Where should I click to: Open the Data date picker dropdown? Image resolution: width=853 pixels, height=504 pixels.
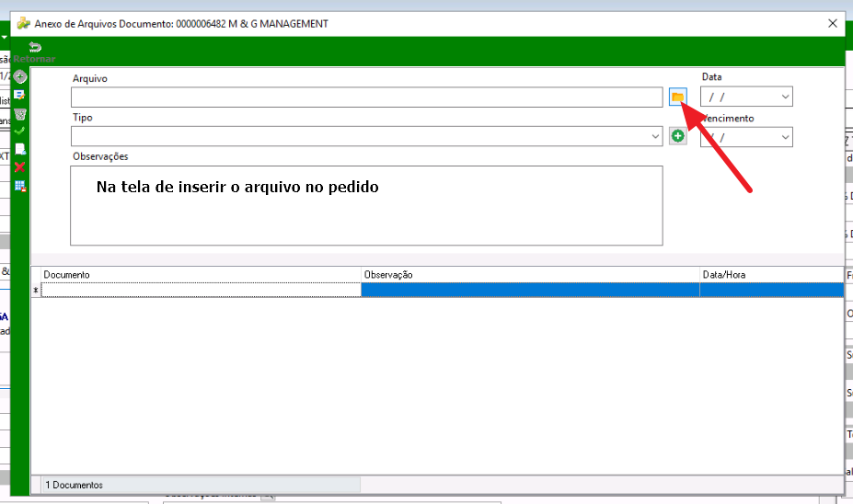(x=785, y=97)
